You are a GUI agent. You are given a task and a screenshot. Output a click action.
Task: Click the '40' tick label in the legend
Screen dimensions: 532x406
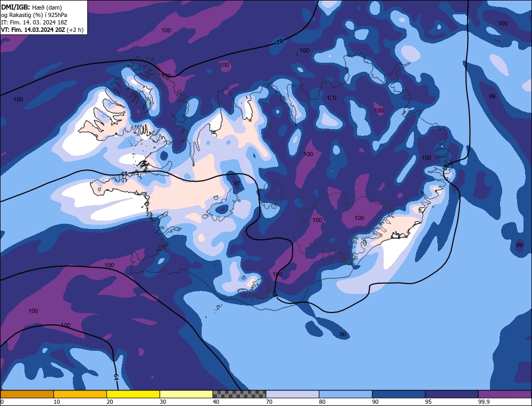[x=216, y=402]
